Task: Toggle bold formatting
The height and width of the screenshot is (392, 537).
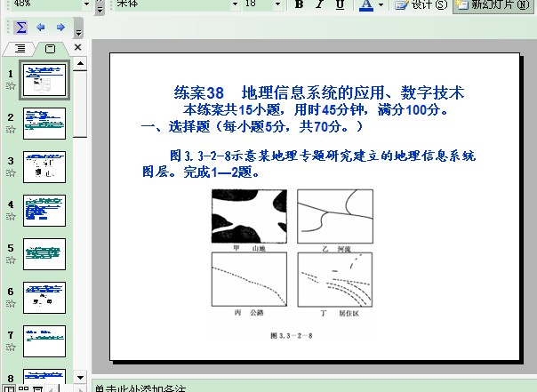Action: pos(299,4)
